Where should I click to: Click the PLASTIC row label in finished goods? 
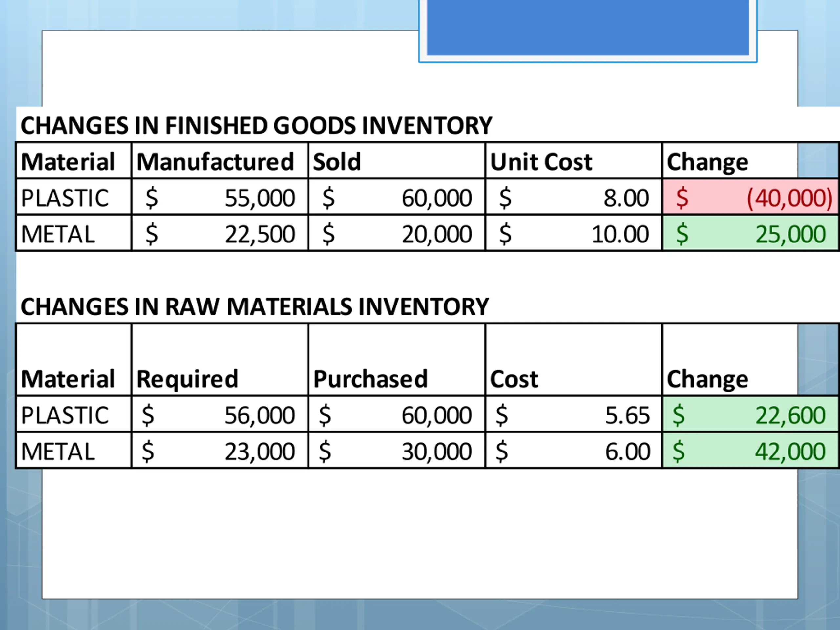click(x=65, y=198)
